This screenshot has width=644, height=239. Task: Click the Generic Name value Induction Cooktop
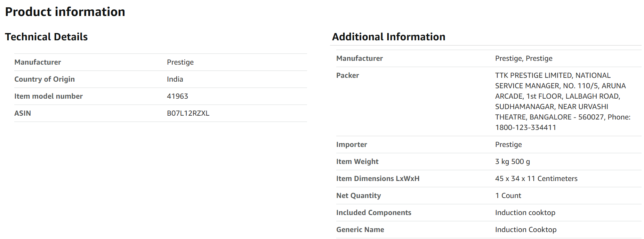pyautogui.click(x=526, y=230)
